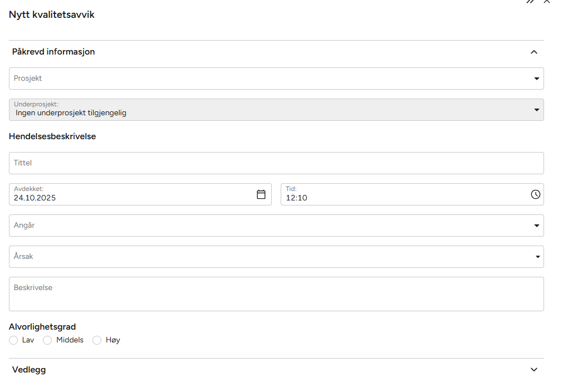This screenshot has height=392, width=563.
Task: Open the calendar picker in Avdekket field
Action: (x=261, y=194)
